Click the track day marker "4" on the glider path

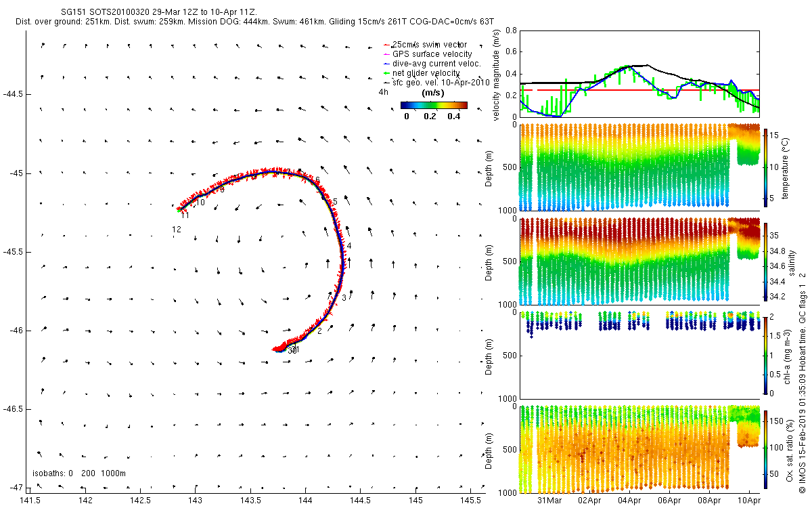(x=349, y=246)
